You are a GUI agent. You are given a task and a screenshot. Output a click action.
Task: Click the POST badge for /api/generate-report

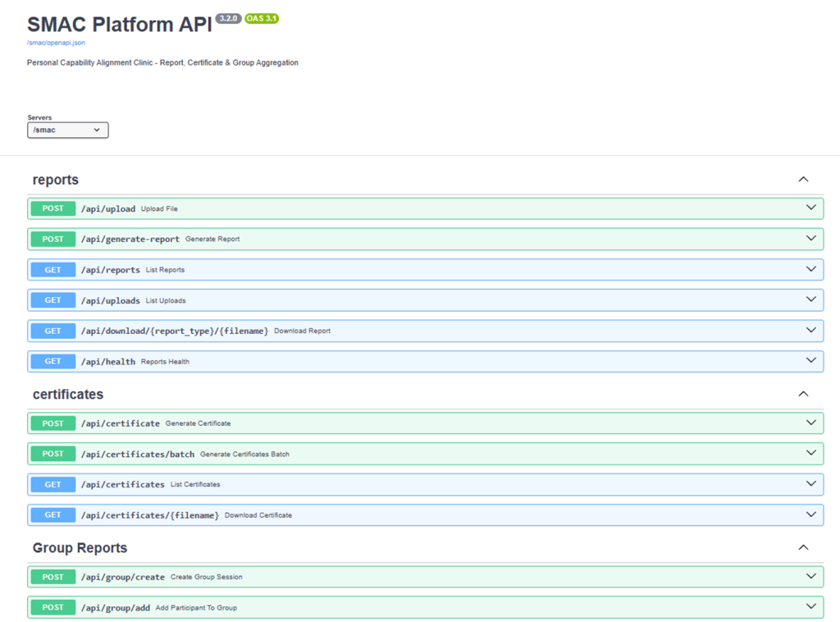pyautogui.click(x=52, y=239)
